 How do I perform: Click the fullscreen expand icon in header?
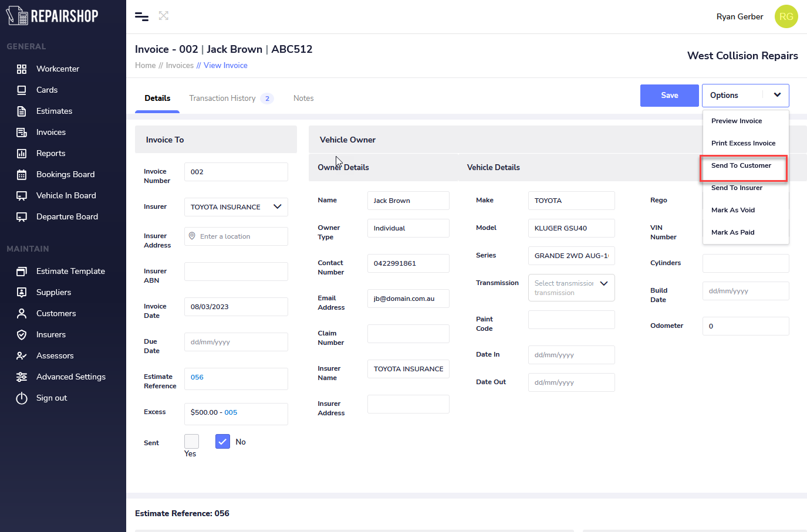click(x=164, y=16)
